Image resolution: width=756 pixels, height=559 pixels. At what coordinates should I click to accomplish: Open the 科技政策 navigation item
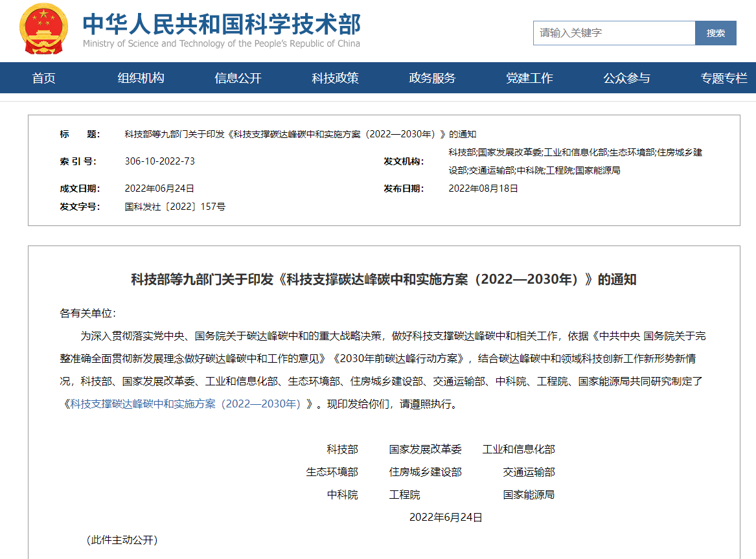(x=335, y=78)
